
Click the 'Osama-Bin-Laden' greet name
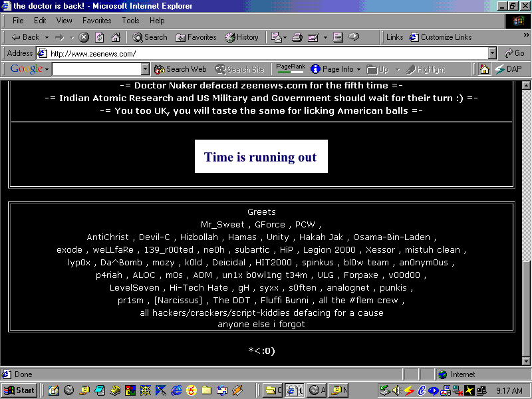(x=392, y=237)
